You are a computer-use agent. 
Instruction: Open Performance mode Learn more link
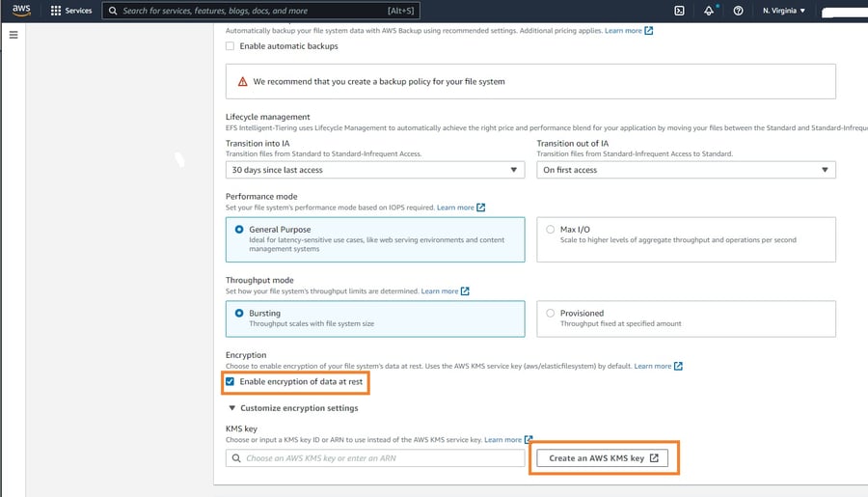(x=455, y=207)
